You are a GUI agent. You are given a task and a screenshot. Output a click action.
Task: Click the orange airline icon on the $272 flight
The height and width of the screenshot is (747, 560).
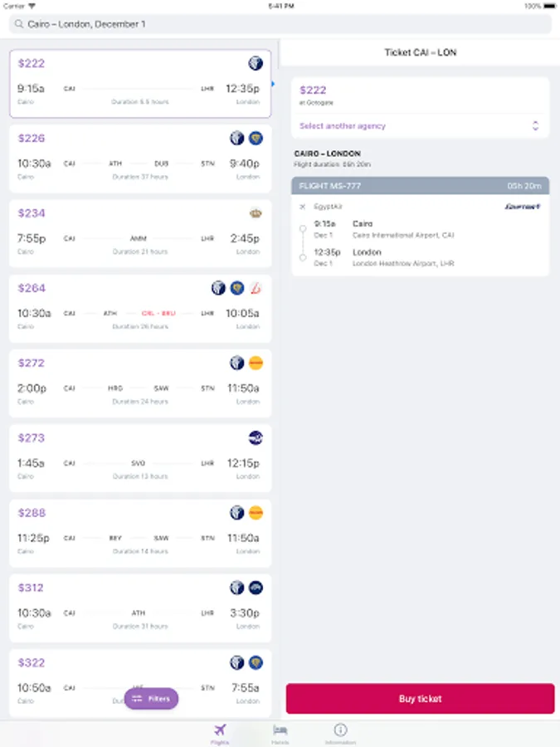256,363
